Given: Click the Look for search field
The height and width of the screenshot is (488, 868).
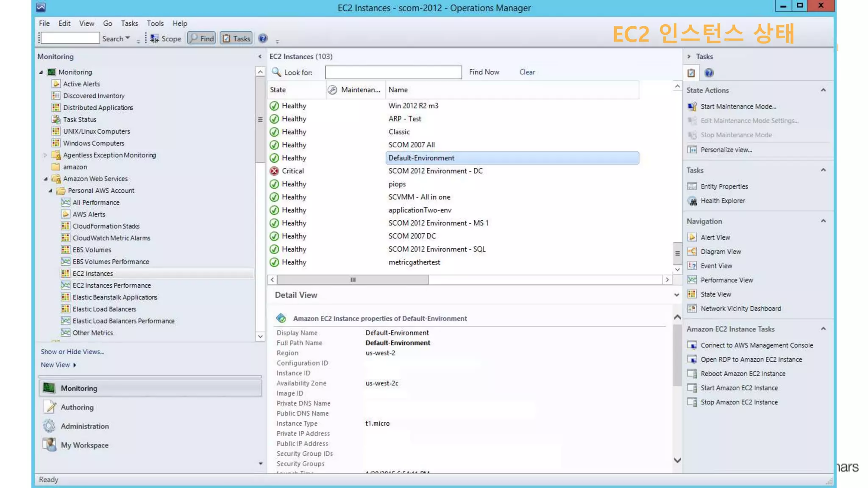Looking at the screenshot, I should pyautogui.click(x=393, y=72).
